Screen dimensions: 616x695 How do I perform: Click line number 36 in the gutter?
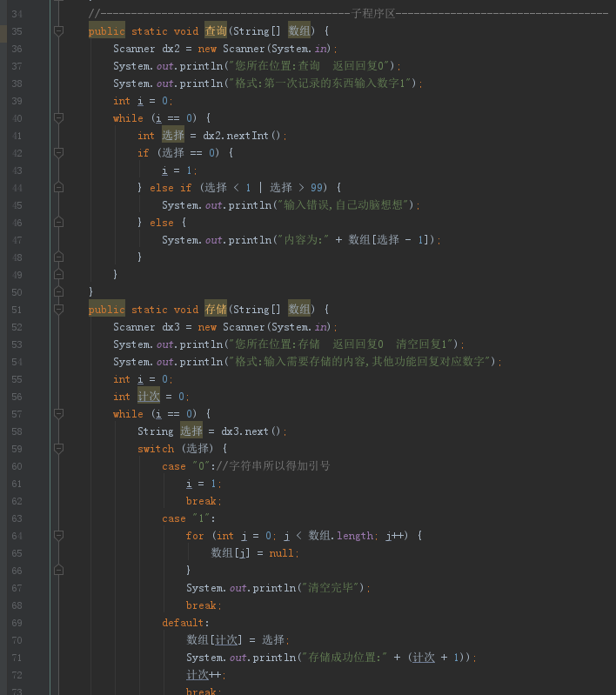point(17,49)
